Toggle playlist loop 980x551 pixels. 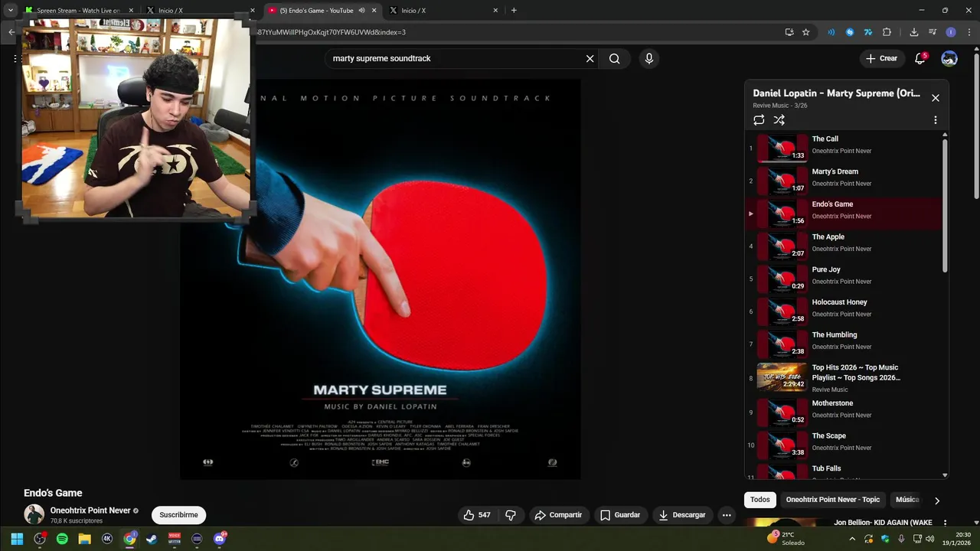coord(759,120)
